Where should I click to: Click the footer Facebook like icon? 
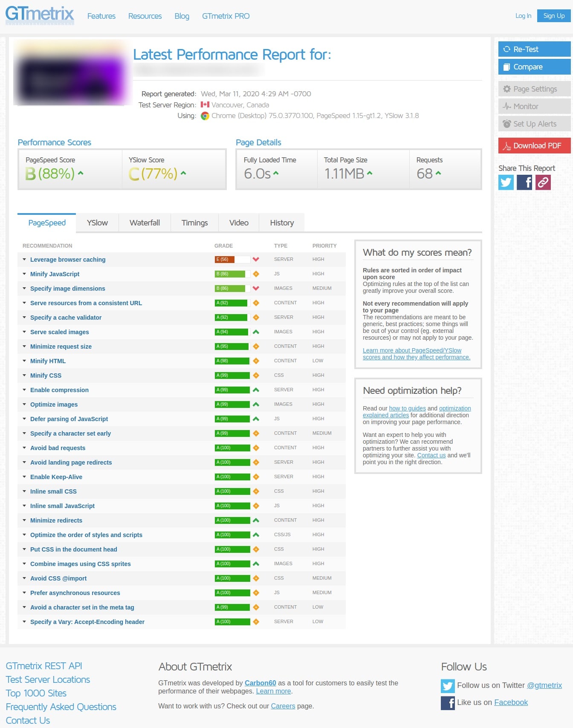pos(448,703)
